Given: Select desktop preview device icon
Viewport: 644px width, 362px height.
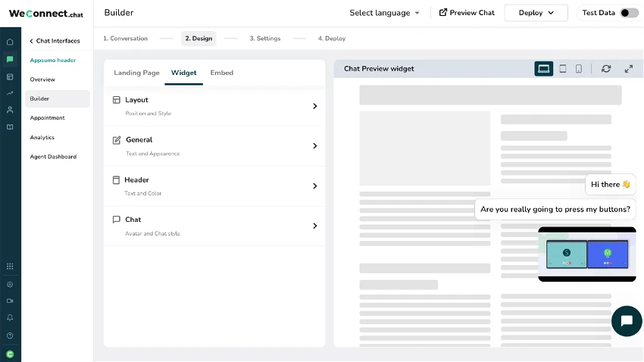Looking at the screenshot, I should 543,69.
